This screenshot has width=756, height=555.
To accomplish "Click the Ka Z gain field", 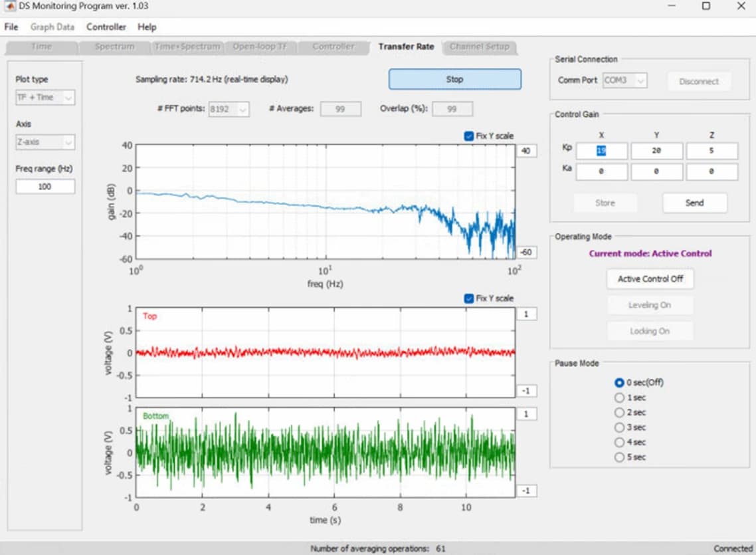I will click(711, 171).
